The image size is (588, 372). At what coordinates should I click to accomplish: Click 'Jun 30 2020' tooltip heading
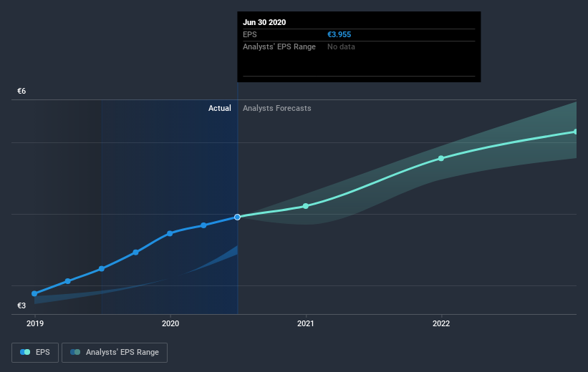(x=264, y=22)
